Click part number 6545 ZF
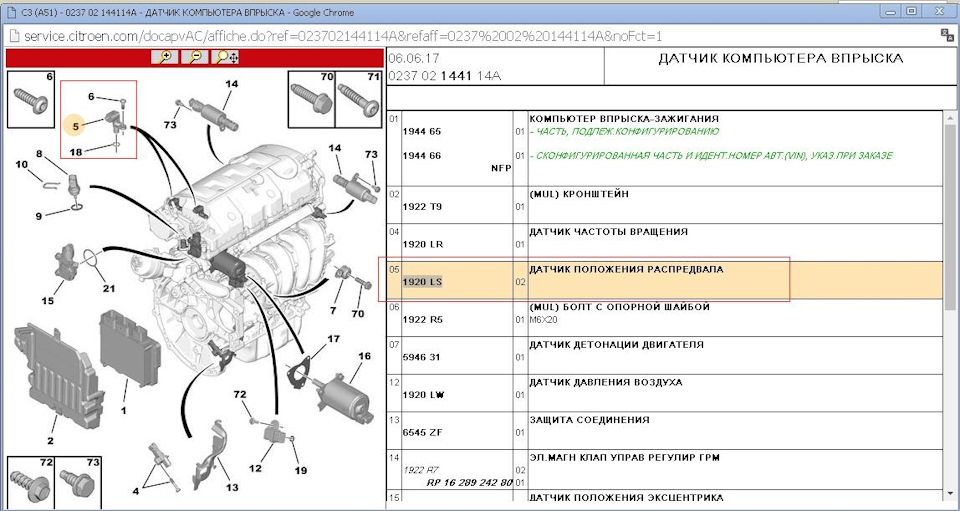Image resolution: width=960 pixels, height=511 pixels. tap(421, 433)
